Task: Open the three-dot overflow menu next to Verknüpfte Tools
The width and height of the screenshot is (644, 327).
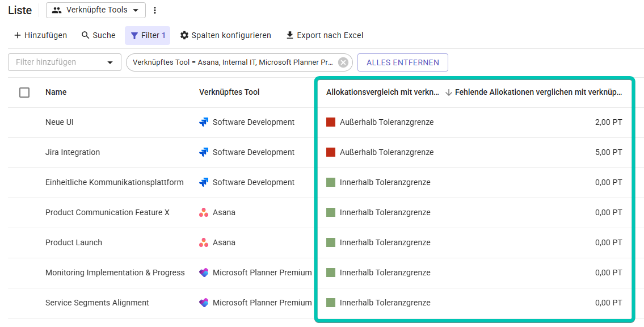Action: coord(155,10)
